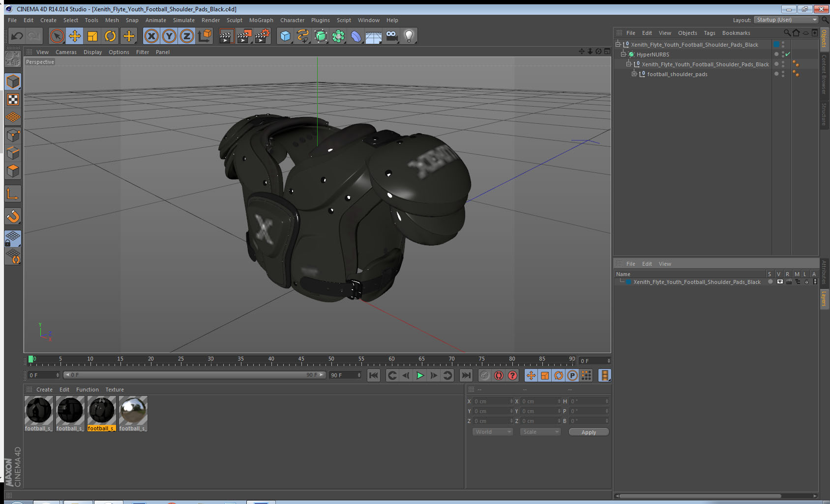Image resolution: width=830 pixels, height=504 pixels.
Task: Click the Xenith layer color swatch
Action: point(628,282)
